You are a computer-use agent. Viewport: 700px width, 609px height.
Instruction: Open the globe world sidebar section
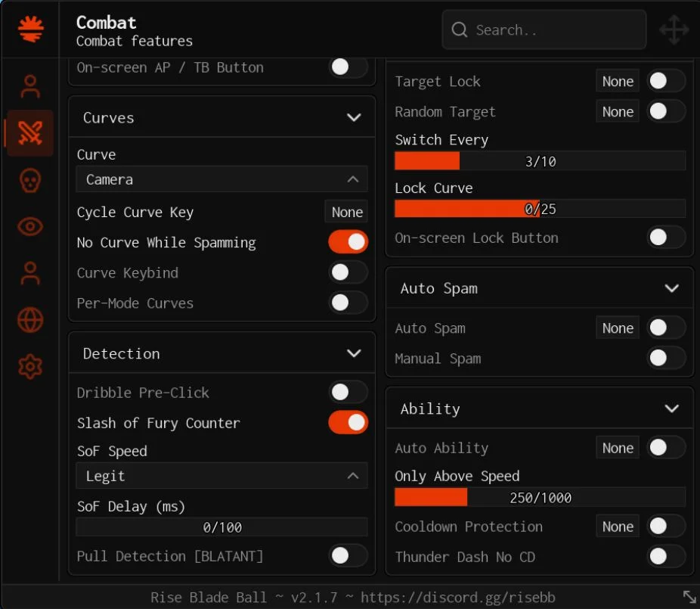pos(30,320)
